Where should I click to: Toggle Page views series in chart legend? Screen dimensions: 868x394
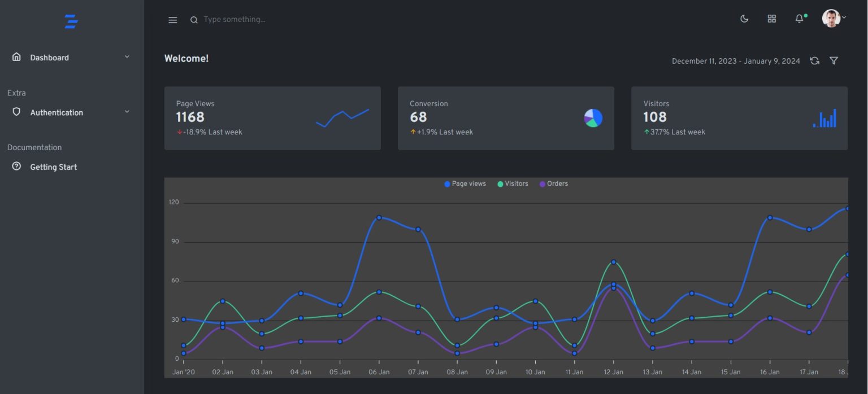pyautogui.click(x=465, y=183)
